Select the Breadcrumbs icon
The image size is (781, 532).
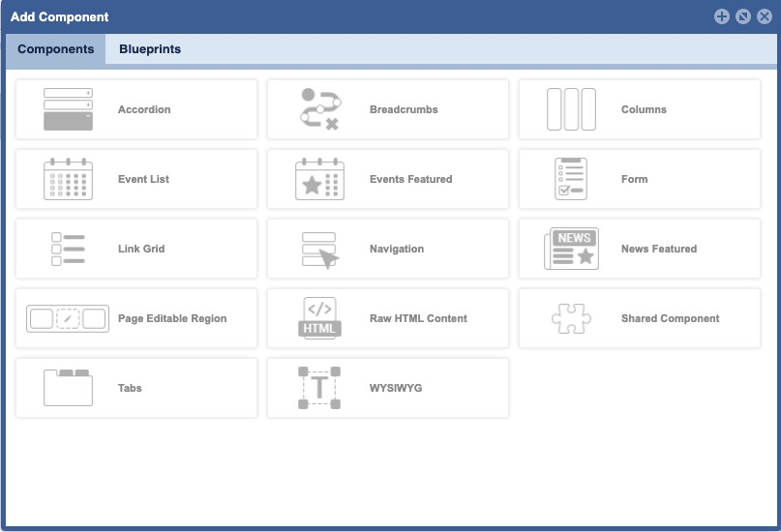pyautogui.click(x=319, y=109)
